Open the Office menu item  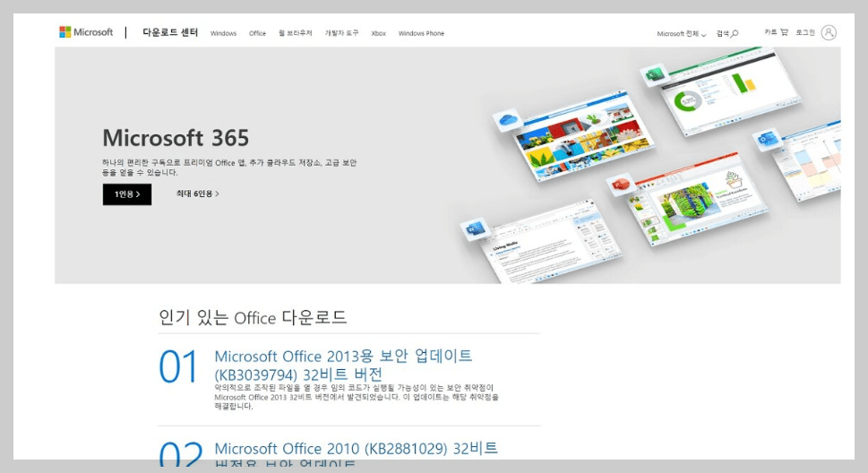(257, 33)
